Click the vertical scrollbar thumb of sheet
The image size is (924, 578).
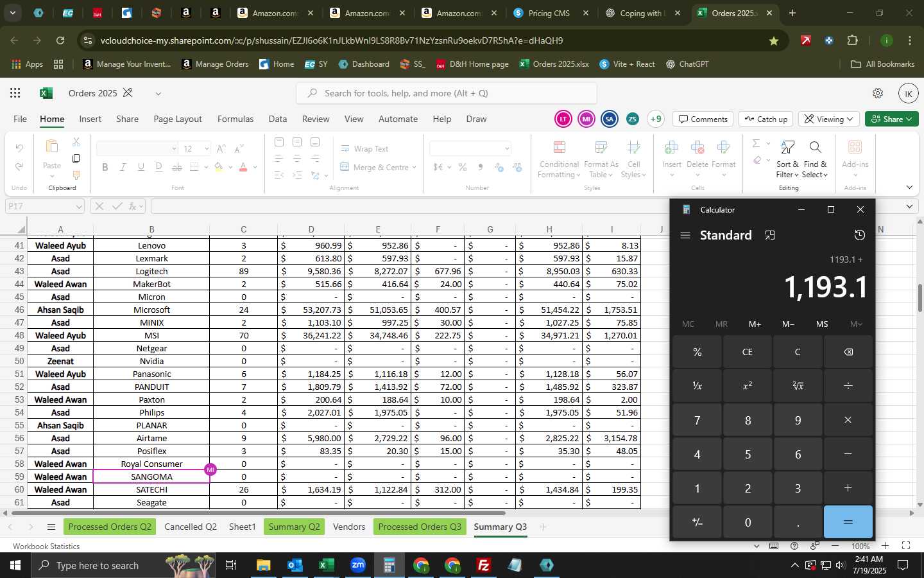920,298
